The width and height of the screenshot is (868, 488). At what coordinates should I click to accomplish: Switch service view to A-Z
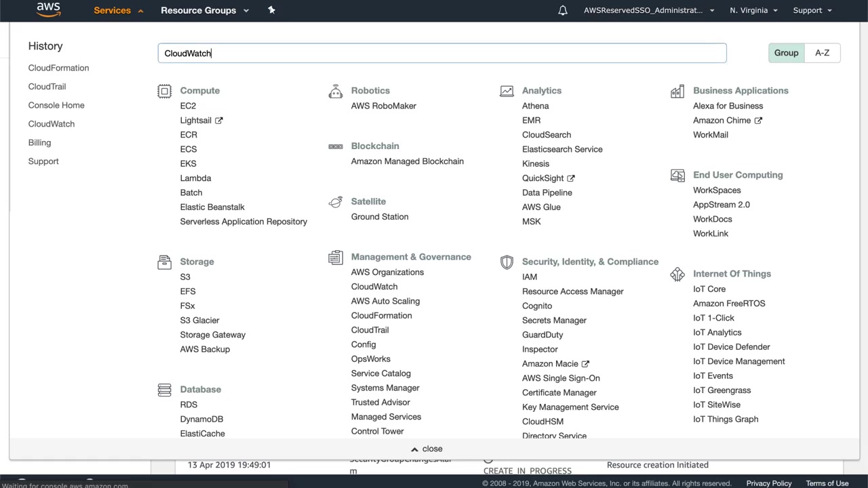click(x=822, y=53)
